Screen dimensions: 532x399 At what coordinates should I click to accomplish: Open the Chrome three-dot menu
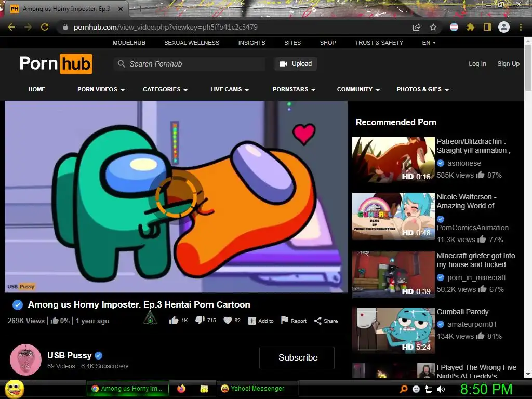click(x=521, y=27)
